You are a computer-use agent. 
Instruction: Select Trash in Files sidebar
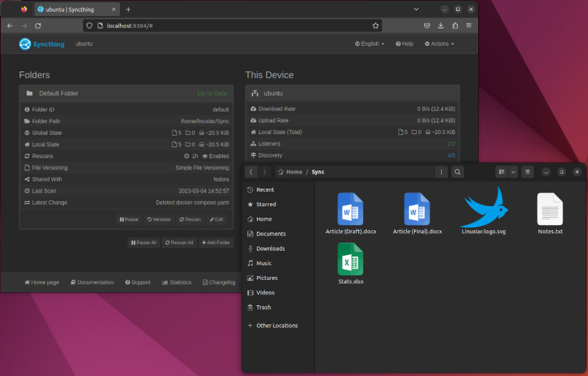278,308
